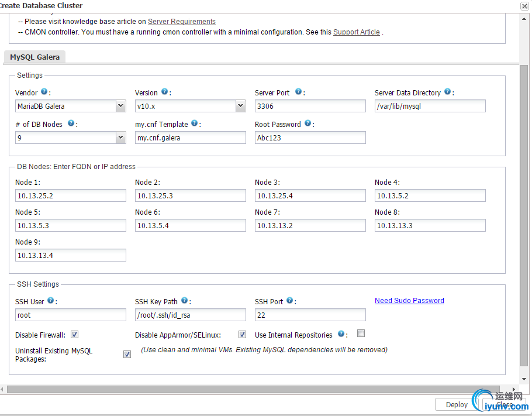Click the Server Port help icon
This screenshot has height=416, width=532.
pos(298,92)
